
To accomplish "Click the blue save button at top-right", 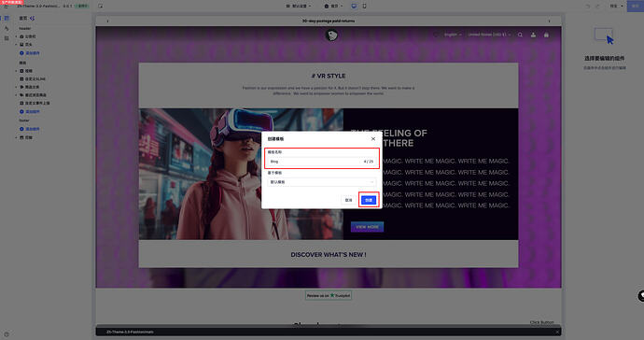I will [x=636, y=6].
